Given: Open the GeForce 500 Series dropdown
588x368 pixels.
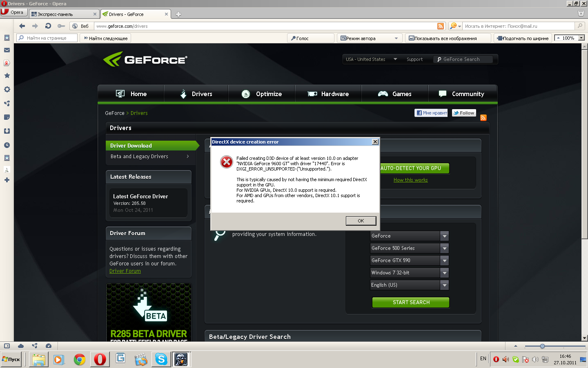Looking at the screenshot, I should [x=410, y=248].
